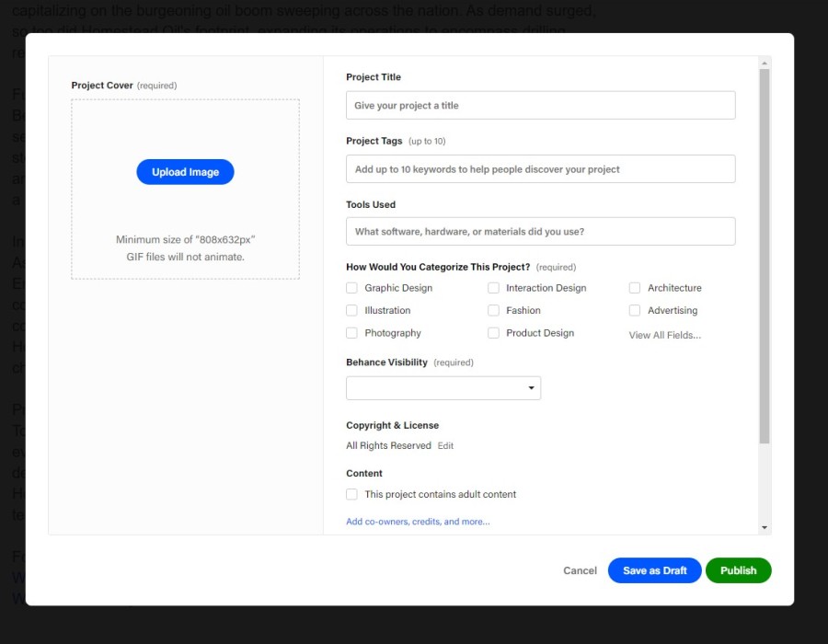828x644 pixels.
Task: Toggle the Fashion category checkbox
Action: [x=493, y=311]
